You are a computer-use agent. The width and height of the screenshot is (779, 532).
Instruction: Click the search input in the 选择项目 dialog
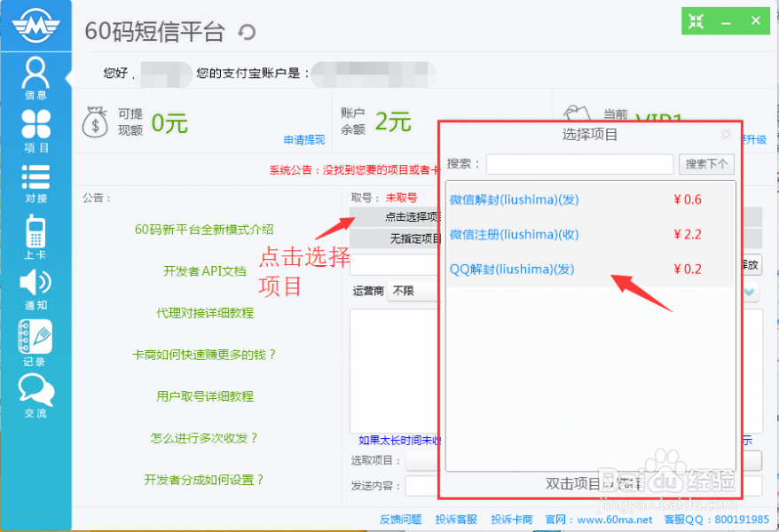[x=579, y=164]
